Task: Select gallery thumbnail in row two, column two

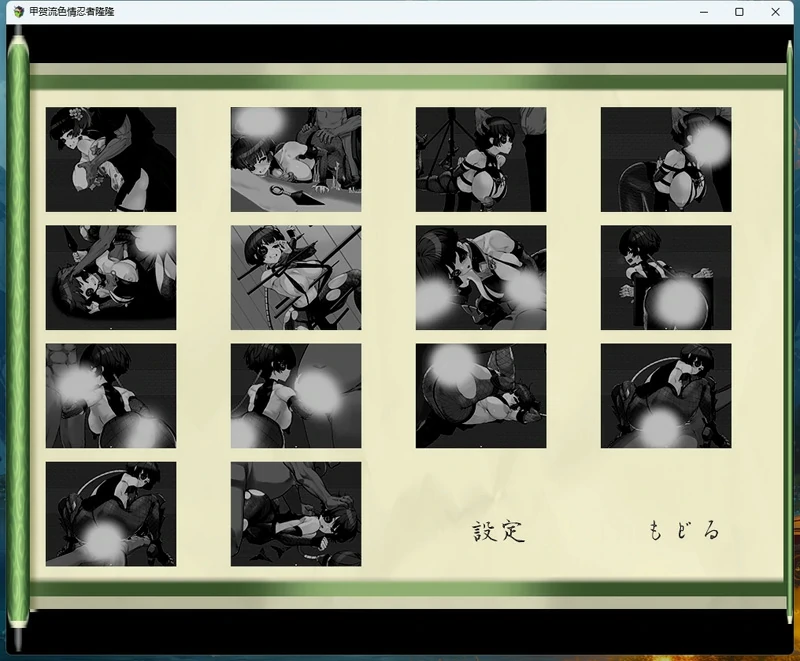Action: point(296,278)
